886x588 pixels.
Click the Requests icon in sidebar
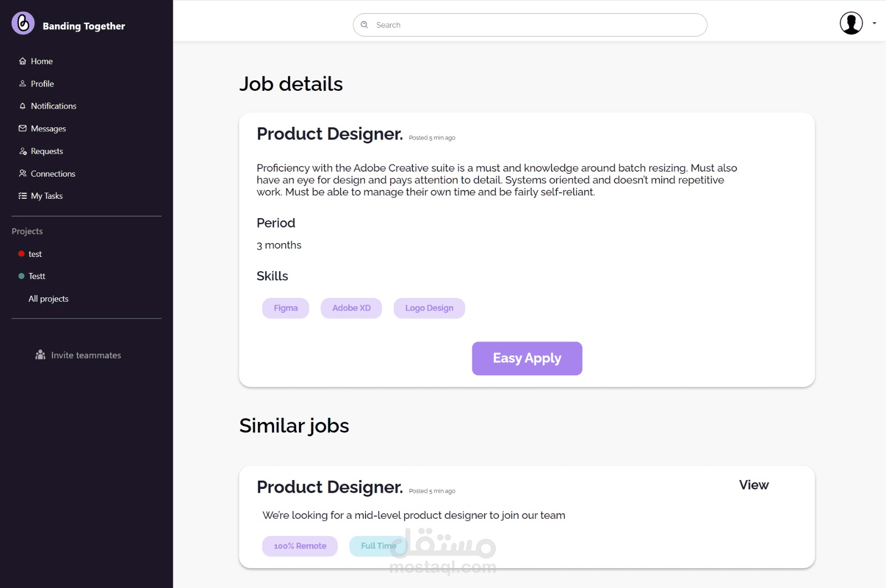click(x=23, y=151)
